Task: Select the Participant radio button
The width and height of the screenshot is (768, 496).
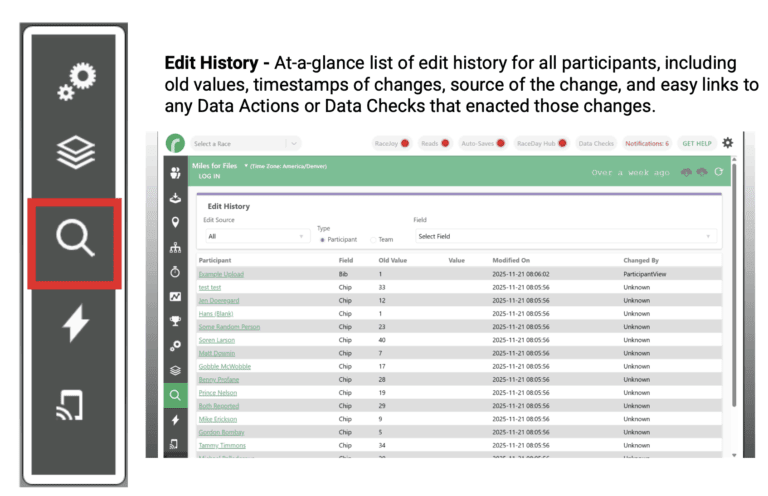Action: 321,239
